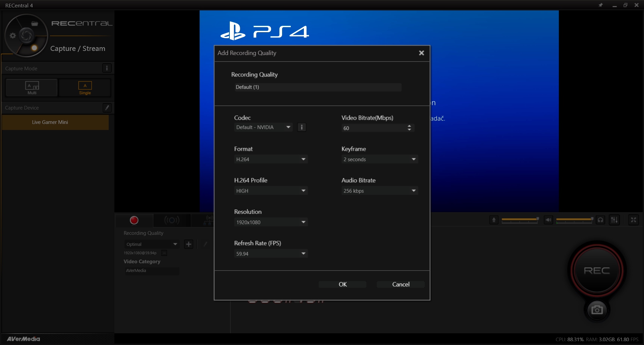Edit capture device with pencil icon

[107, 108]
